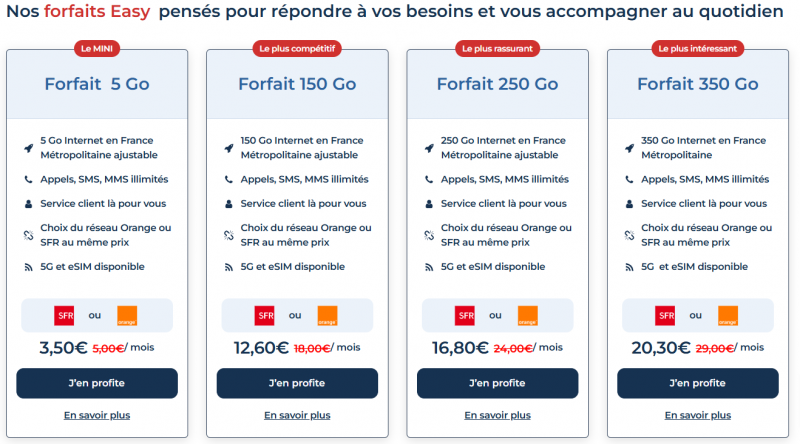
Task: Click the "Le plus compétitif" red badge
Action: (x=297, y=48)
